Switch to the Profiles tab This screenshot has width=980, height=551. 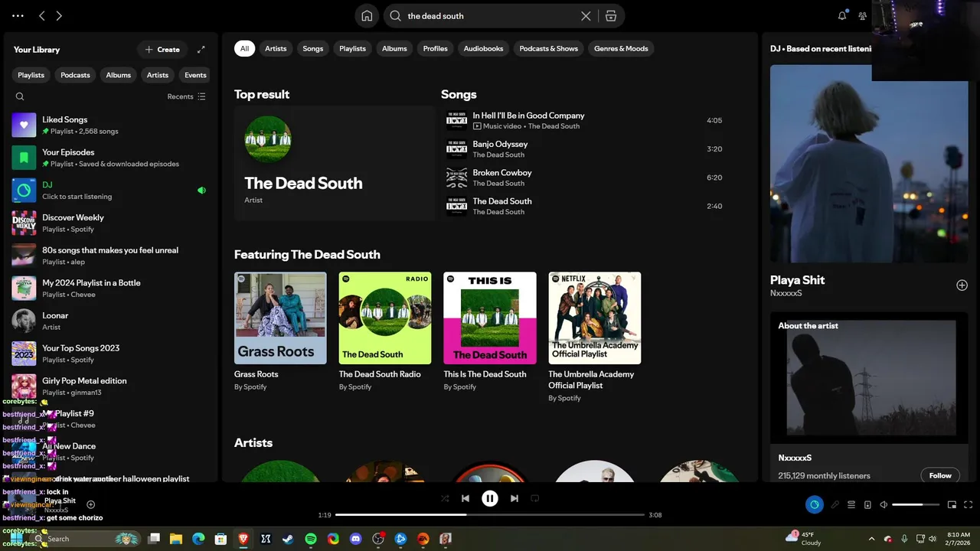tap(436, 48)
